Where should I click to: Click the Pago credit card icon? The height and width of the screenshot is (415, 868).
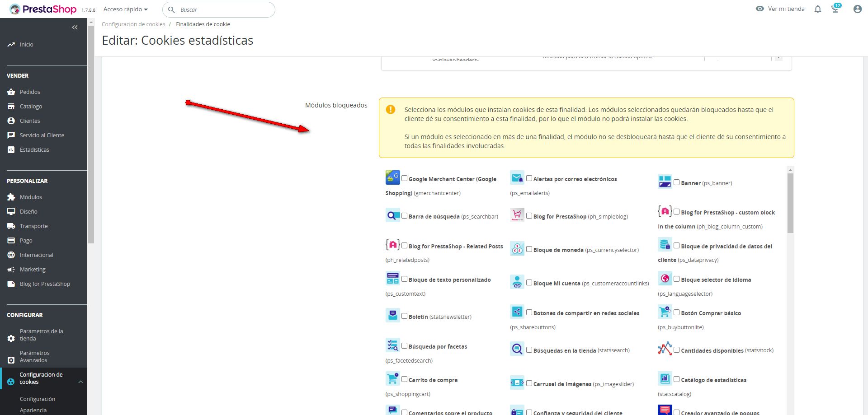11,240
